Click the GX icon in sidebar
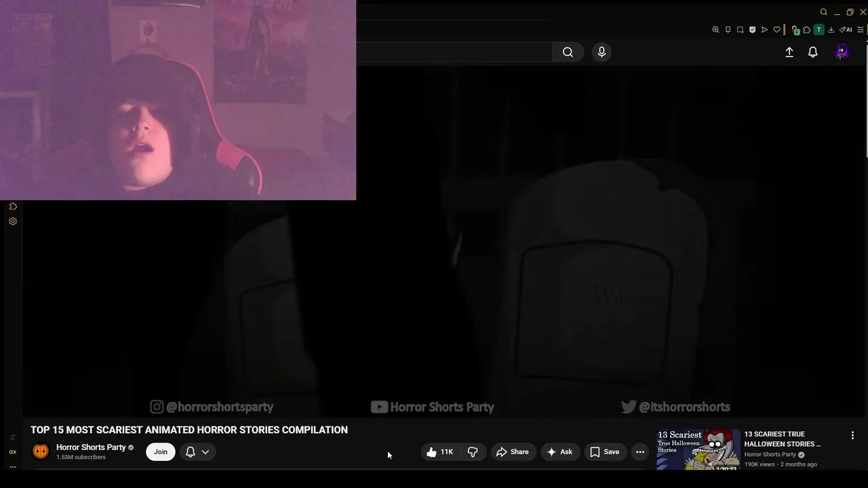 tap(12, 452)
